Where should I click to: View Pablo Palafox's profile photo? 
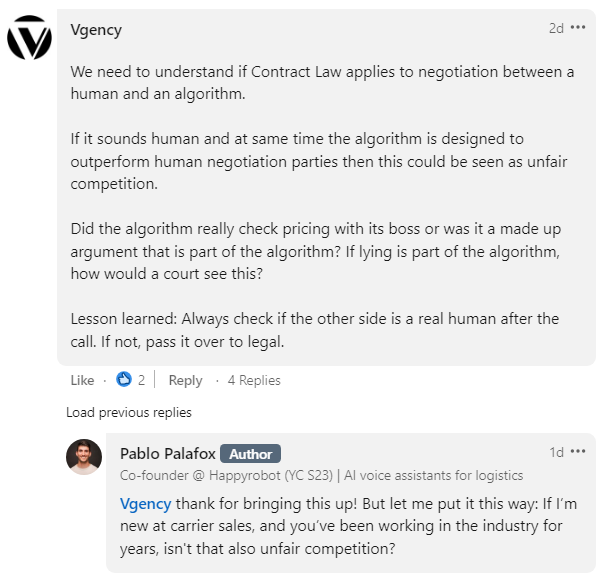coord(84,457)
